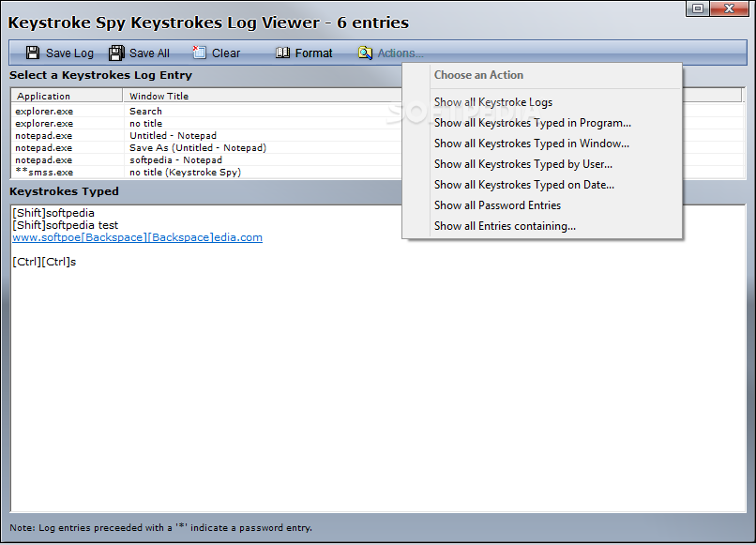The image size is (756, 545).
Task: Choose Show all Keystrokes Typed in Program
Action: click(532, 123)
